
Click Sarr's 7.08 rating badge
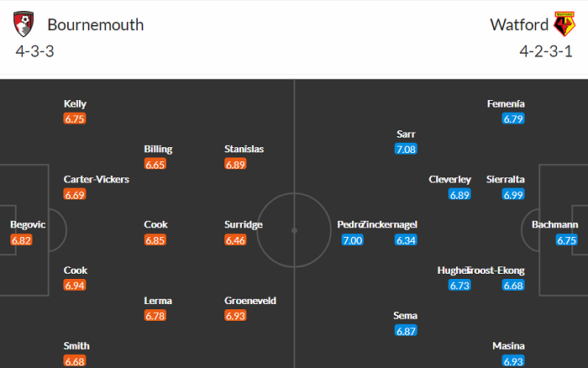pyautogui.click(x=406, y=149)
